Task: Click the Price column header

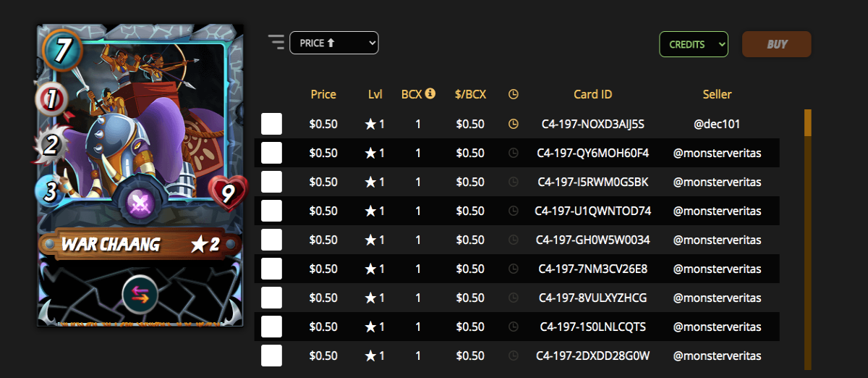Action: point(323,94)
